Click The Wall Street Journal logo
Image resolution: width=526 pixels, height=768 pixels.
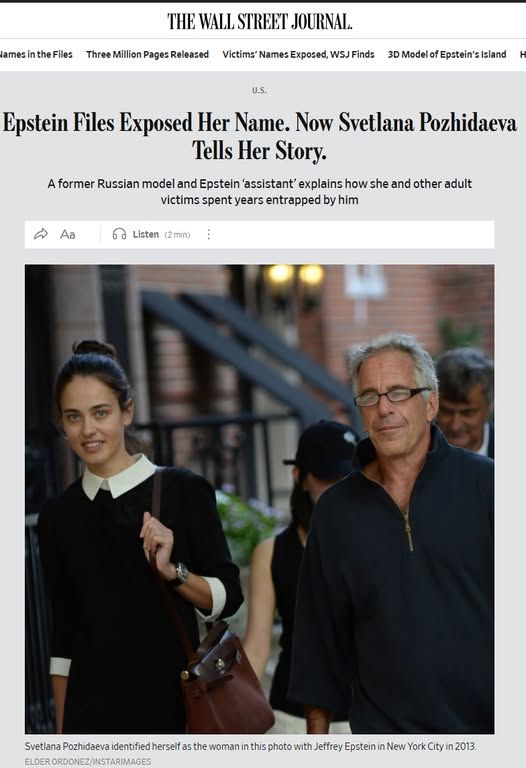click(x=260, y=22)
